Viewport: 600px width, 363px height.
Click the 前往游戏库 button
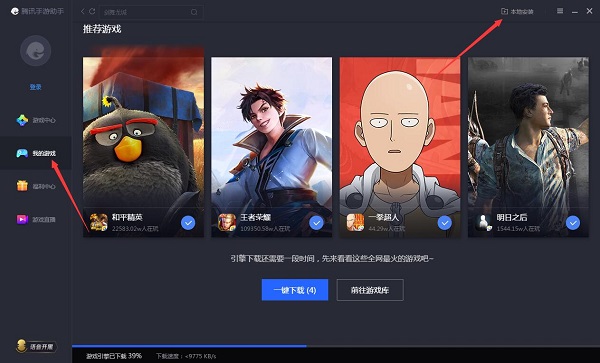pos(370,290)
